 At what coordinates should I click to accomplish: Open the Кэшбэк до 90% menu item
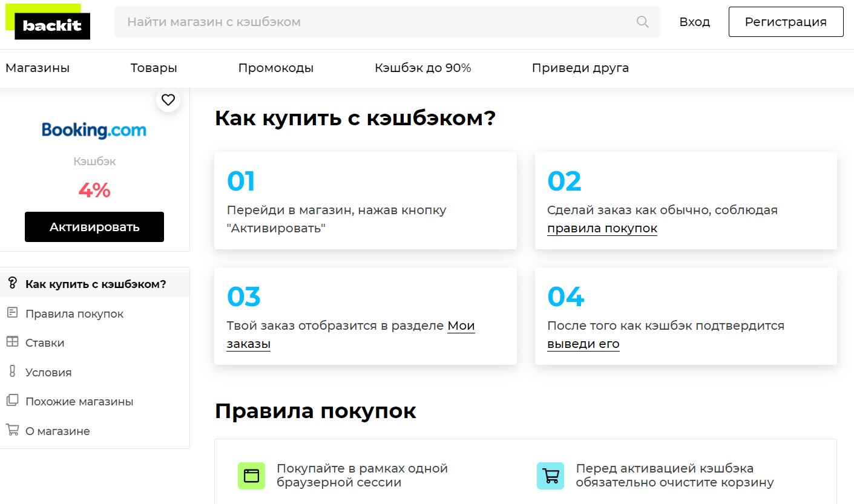(423, 68)
